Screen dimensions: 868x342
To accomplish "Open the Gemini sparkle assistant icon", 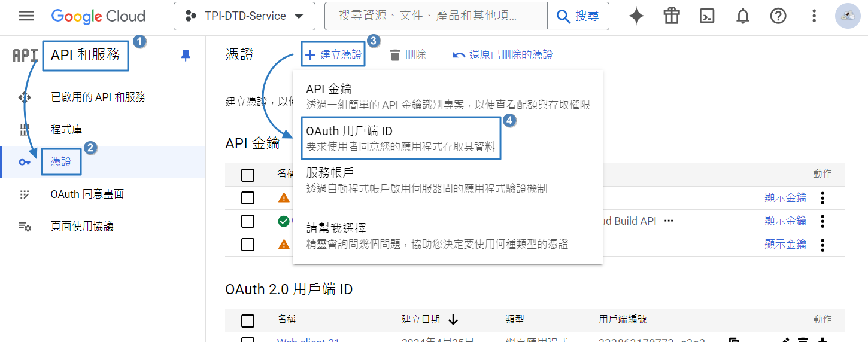I will 636,16.
